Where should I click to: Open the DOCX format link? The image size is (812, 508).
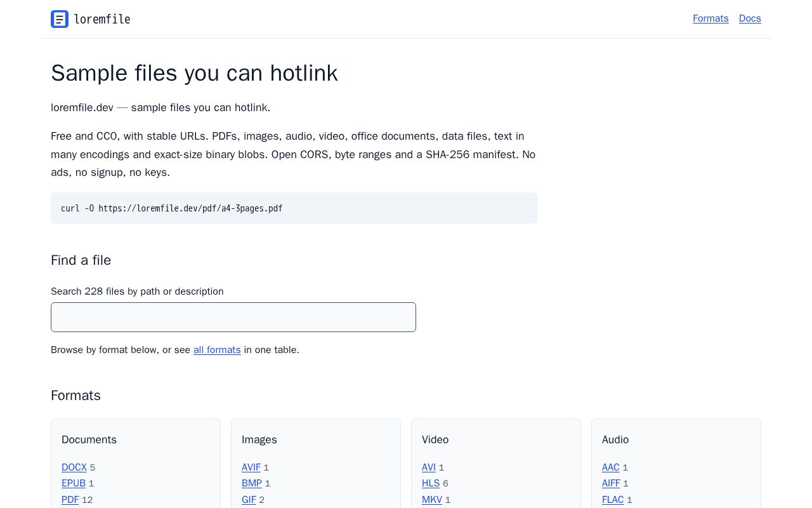pos(74,467)
